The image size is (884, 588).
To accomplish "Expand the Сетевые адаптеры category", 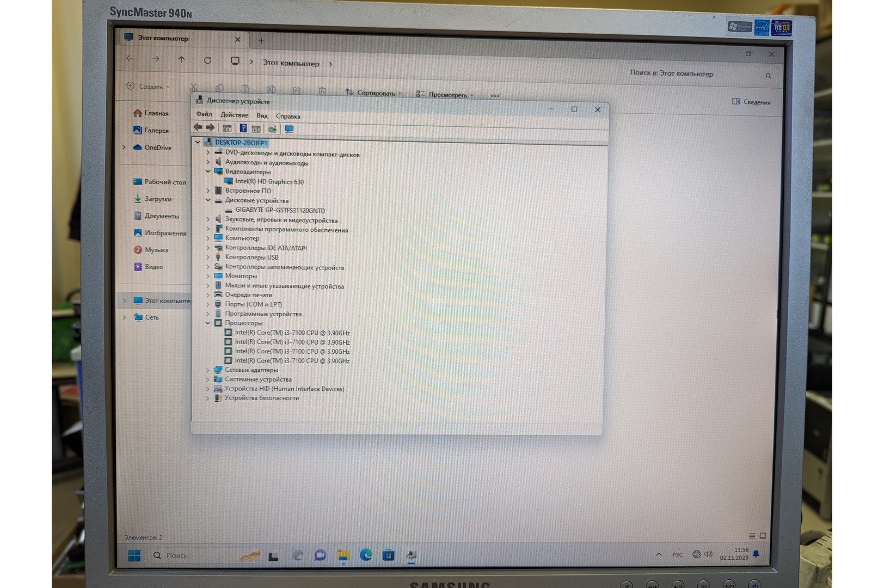I will (208, 370).
